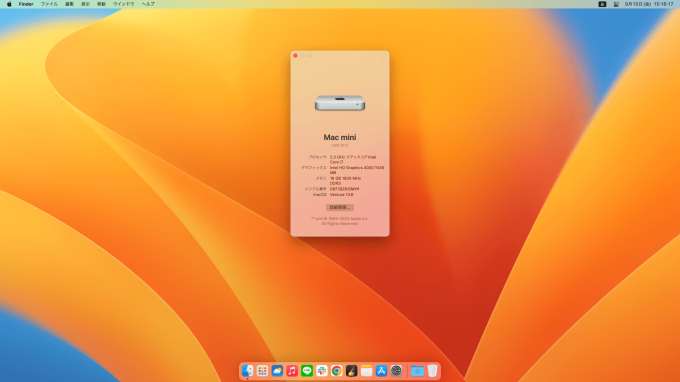
Task: Launch Google Chrome from the Dock
Action: 337,371
